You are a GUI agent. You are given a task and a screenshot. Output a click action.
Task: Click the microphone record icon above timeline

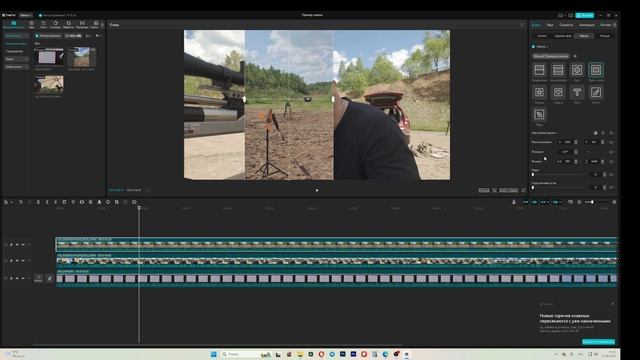point(514,202)
